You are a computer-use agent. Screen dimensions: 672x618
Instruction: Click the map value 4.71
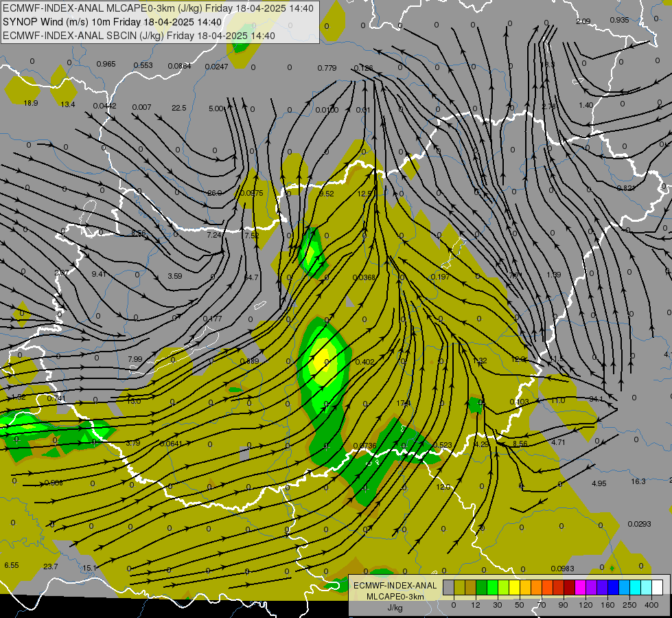558,442
